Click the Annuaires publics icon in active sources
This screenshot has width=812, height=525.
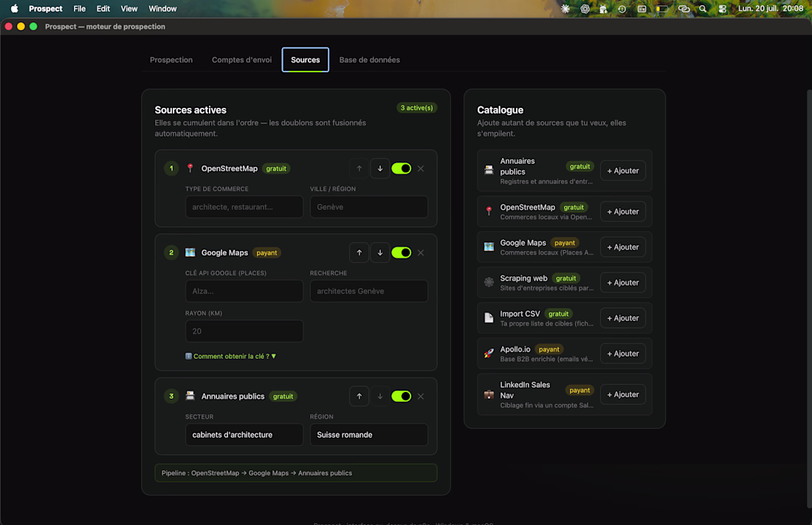point(190,396)
